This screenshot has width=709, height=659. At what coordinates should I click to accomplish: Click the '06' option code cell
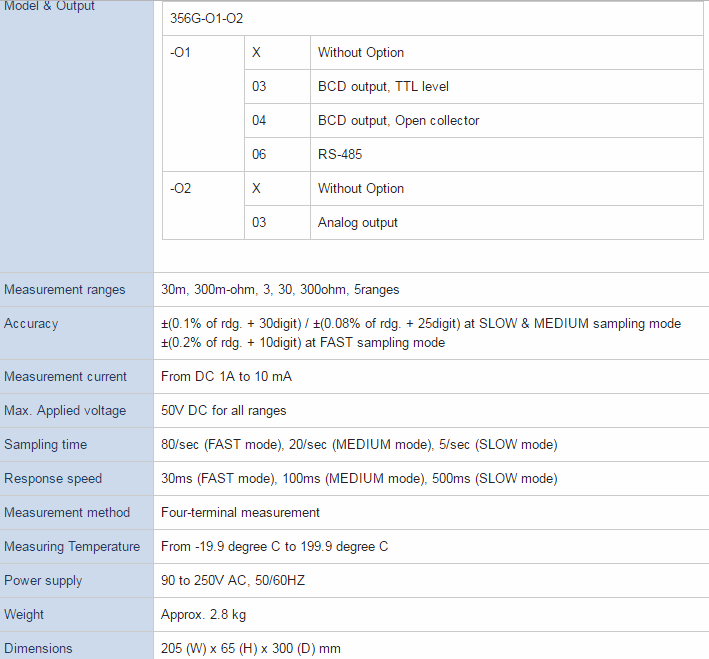click(x=259, y=155)
